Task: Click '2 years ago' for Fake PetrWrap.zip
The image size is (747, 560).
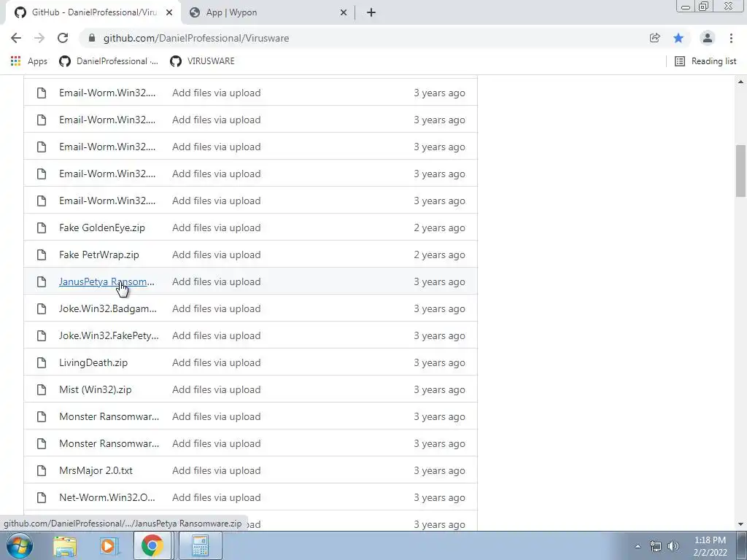Action: (439, 254)
